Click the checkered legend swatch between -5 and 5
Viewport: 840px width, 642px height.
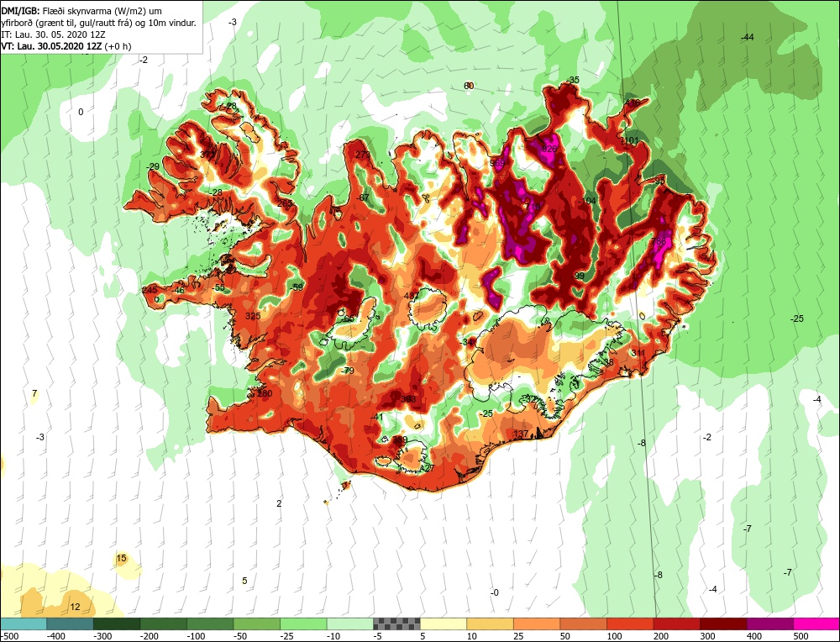[x=396, y=624]
